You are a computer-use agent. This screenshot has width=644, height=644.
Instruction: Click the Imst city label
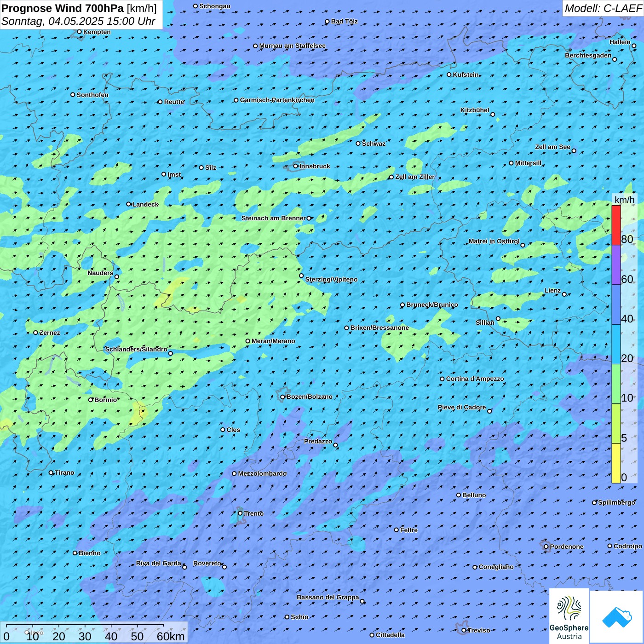pos(174,174)
